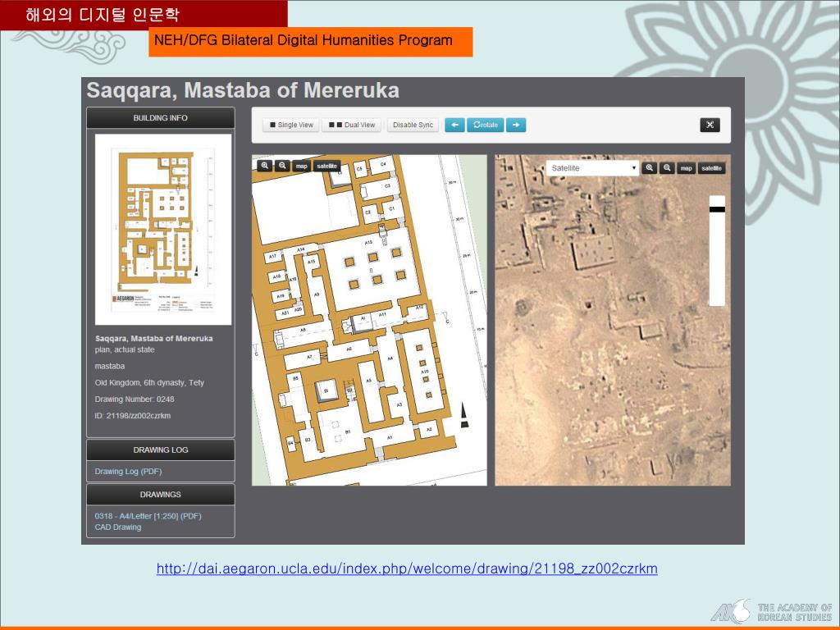Click the DRAWING LOG panel header
This screenshot has width=840, height=630.
pyautogui.click(x=160, y=450)
